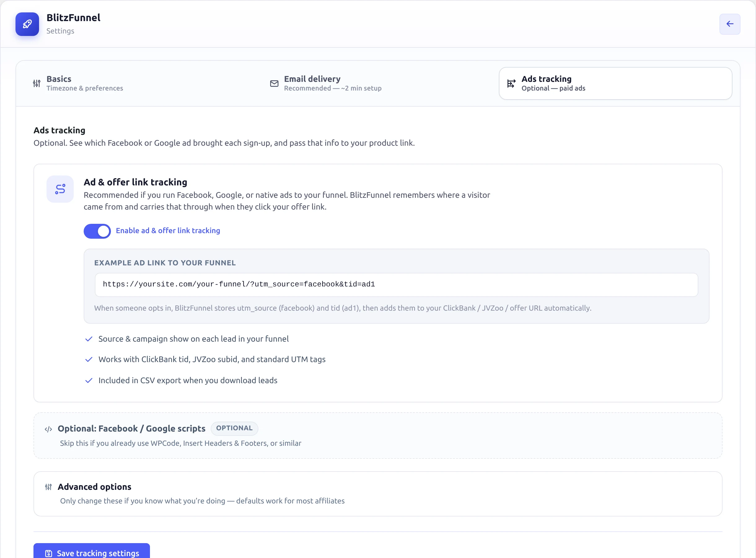Click the Advanced options sliders icon
Image resolution: width=756 pixels, height=558 pixels.
(48, 487)
